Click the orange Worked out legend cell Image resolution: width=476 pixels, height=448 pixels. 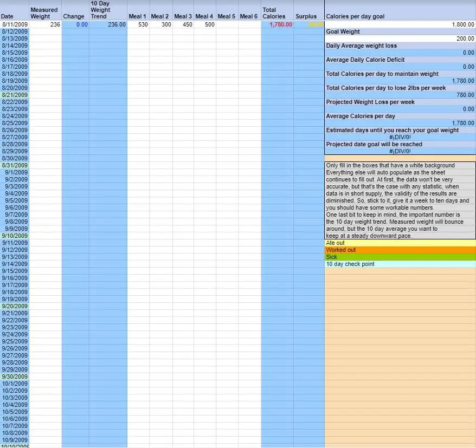[x=400, y=250]
